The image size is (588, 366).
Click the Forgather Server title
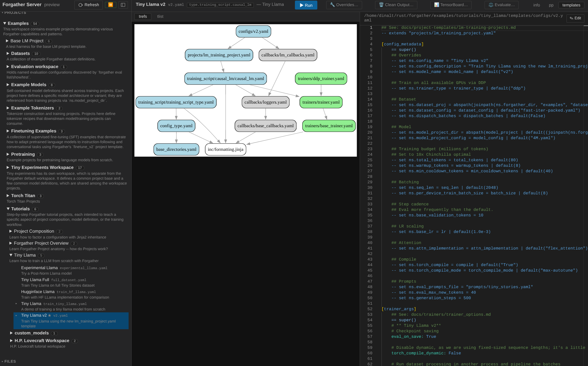(x=22, y=5)
